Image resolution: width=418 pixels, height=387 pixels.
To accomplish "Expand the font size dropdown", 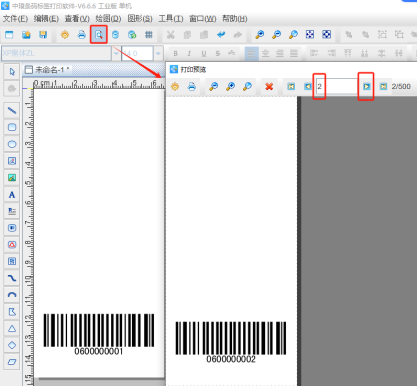I will (x=158, y=53).
